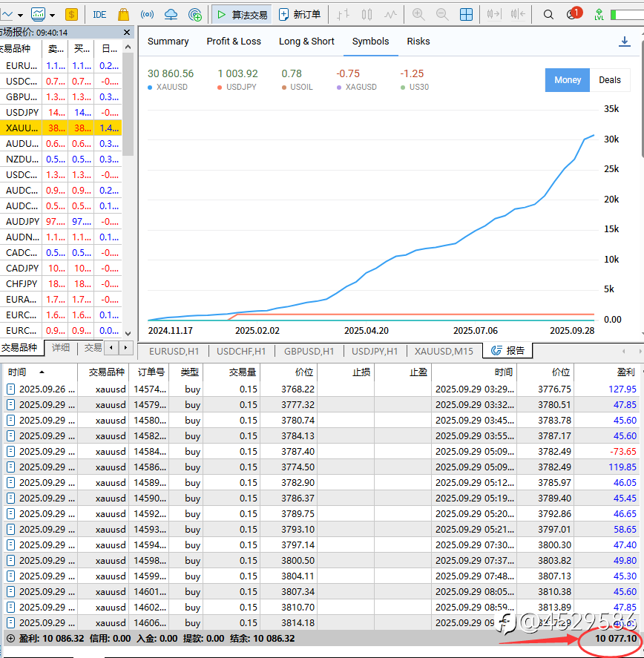The image size is (644, 658).
Task: Switch to GBPUSD,H1 chart tab
Action: point(309,351)
